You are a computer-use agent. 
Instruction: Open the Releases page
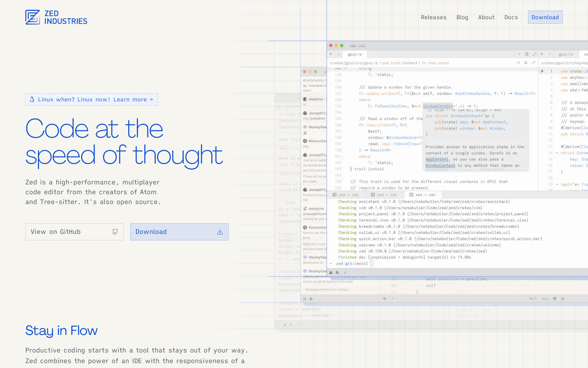coord(434,17)
